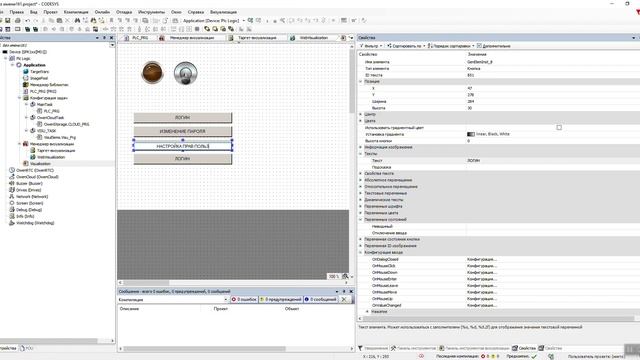Open VisuElems.Visu_Prg task call

click(60, 138)
